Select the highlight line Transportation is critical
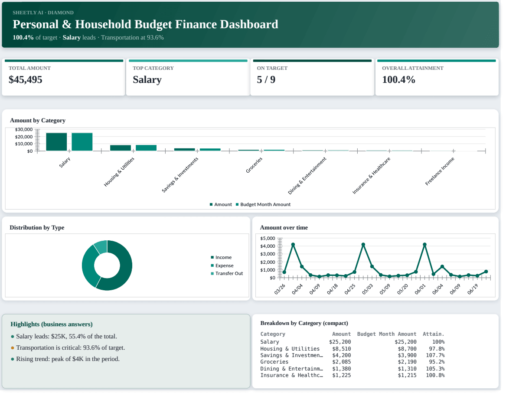The image size is (532, 400). 70,348
